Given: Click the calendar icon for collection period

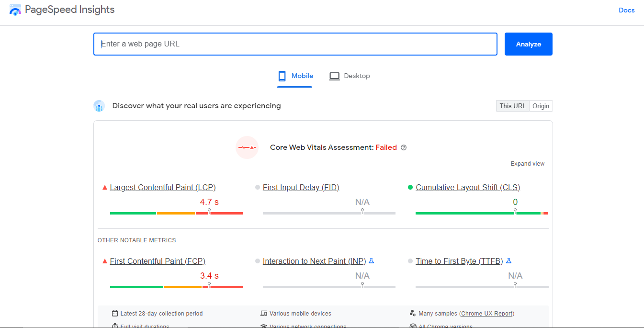Looking at the screenshot, I should click(115, 314).
